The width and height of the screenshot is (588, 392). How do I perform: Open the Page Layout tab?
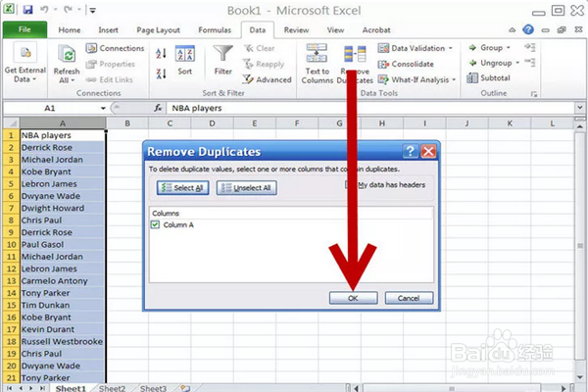pos(158,30)
